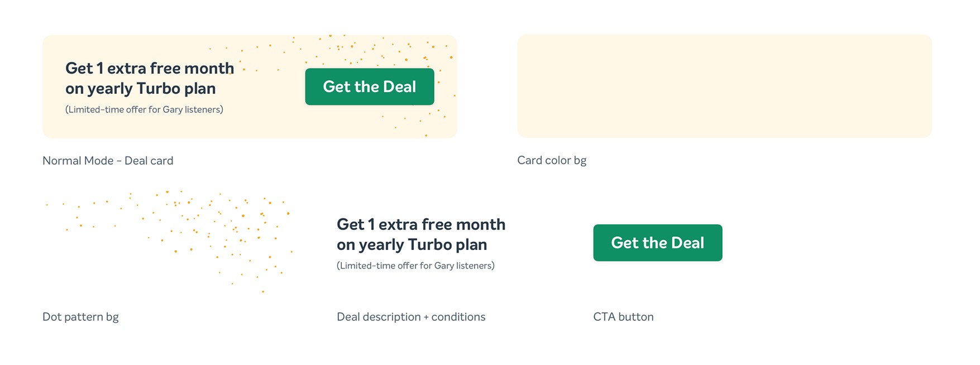Click the 'Dot pattern bg' caption
Screen dimensions: 980x365
click(x=80, y=317)
